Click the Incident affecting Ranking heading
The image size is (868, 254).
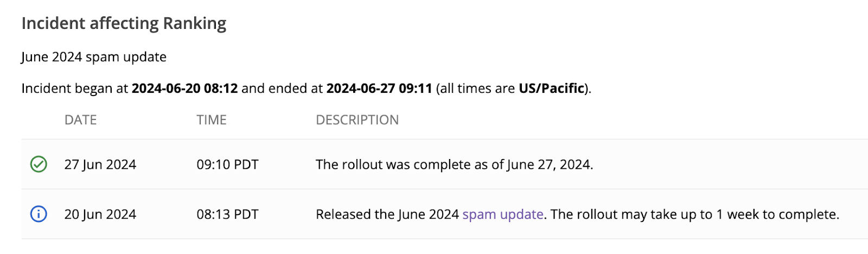click(124, 23)
